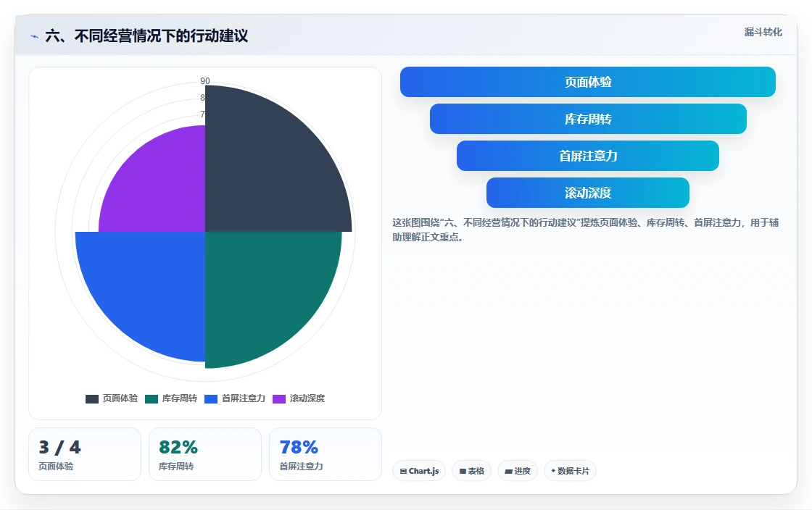
Task: Select the 滚动深度 funnel bar
Action: pyautogui.click(x=588, y=193)
